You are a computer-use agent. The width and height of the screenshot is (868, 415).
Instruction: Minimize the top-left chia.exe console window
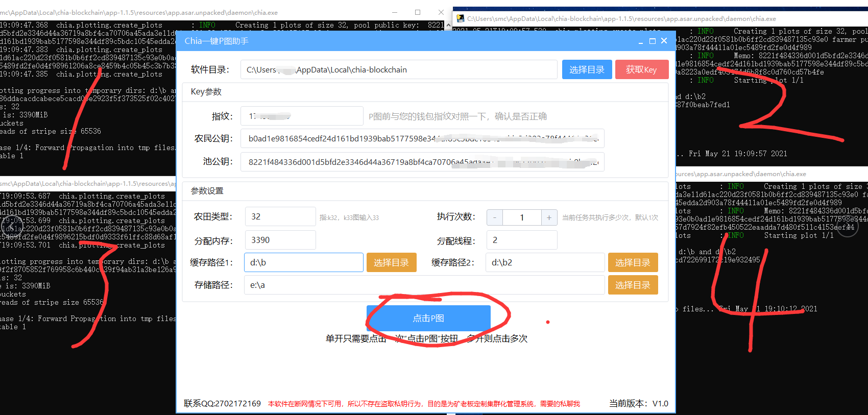tap(395, 12)
